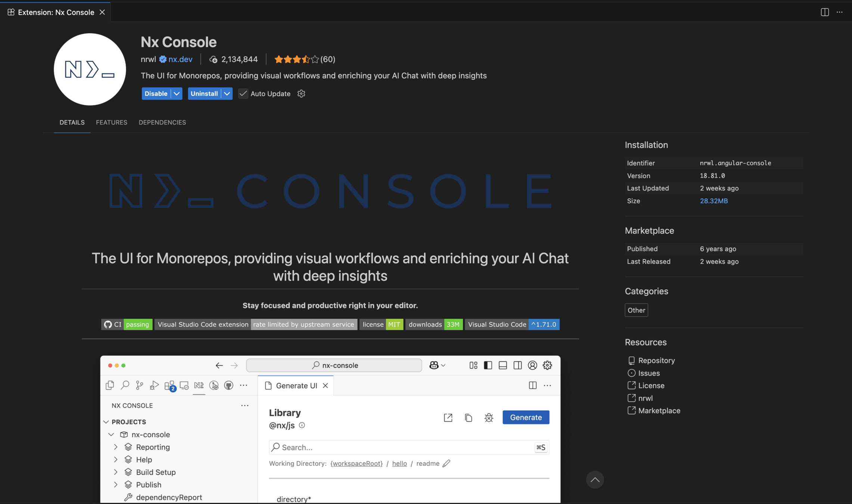
Task: Open the nx.dev publisher link
Action: point(180,59)
